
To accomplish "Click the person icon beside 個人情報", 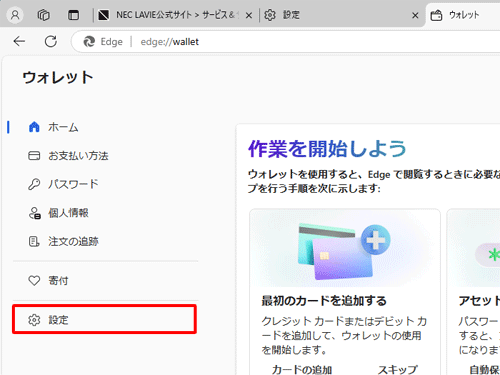I will tap(34, 213).
